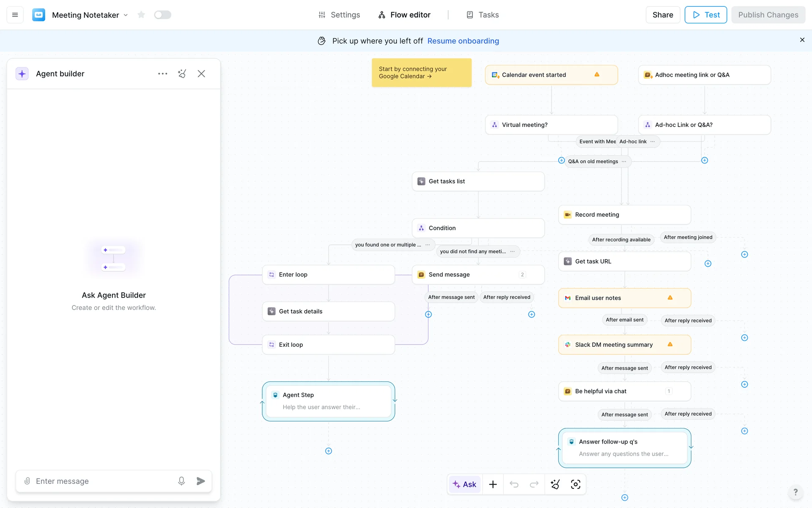This screenshot has height=508, width=812.
Task: Open options on 'Q&A on old meetings' branch
Action: coord(624,161)
